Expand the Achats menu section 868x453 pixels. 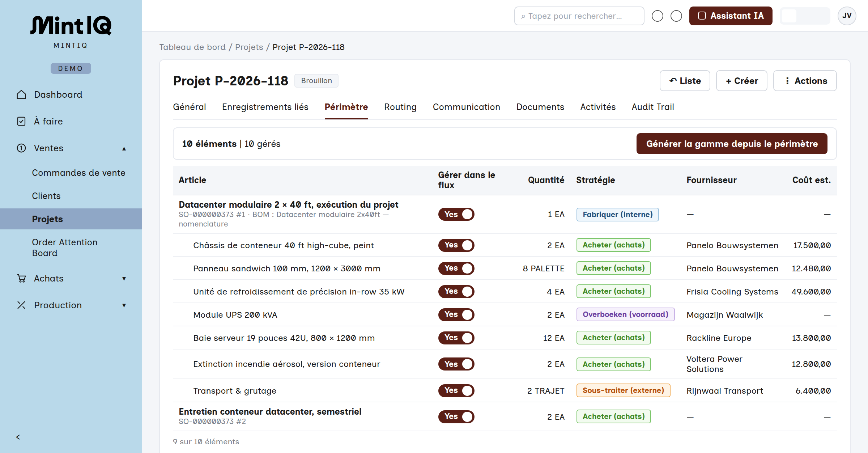[x=124, y=279]
